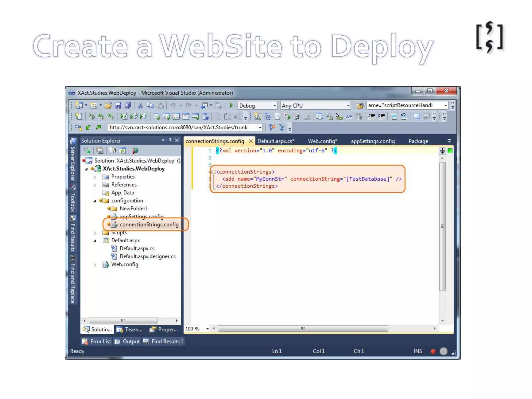Screen dimensions: 532x399
Task: Click the Find in Files icon
Action: [360, 105]
